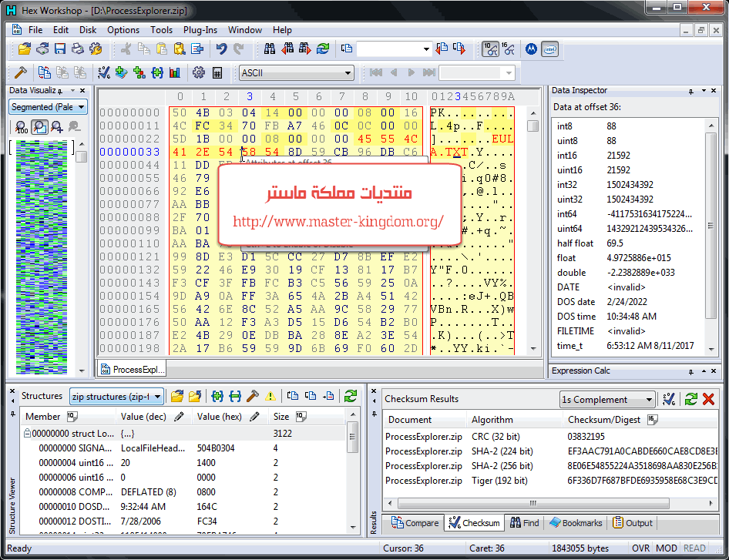Click the gear preferences icon
This screenshot has width=729, height=560.
(199, 72)
